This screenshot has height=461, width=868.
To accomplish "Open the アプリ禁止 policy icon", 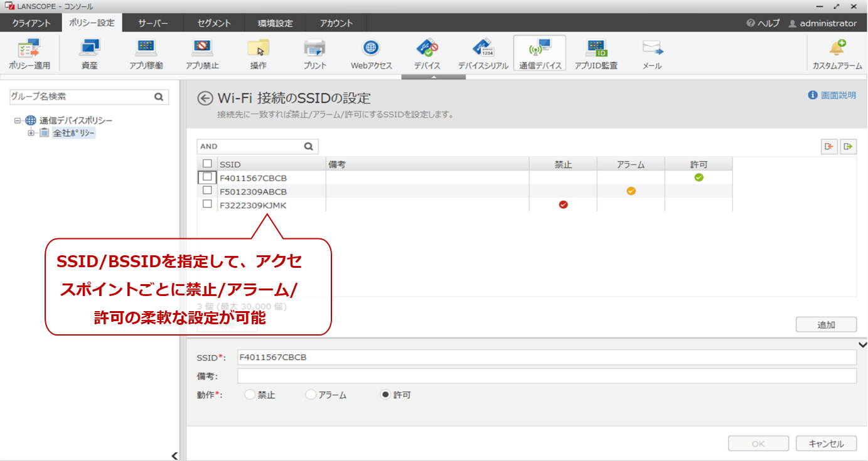I will 202,54.
